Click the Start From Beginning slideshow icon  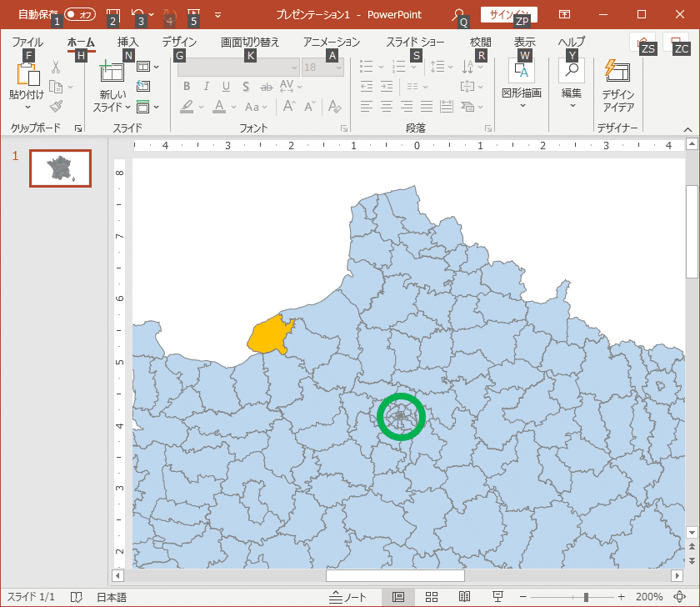(x=193, y=15)
